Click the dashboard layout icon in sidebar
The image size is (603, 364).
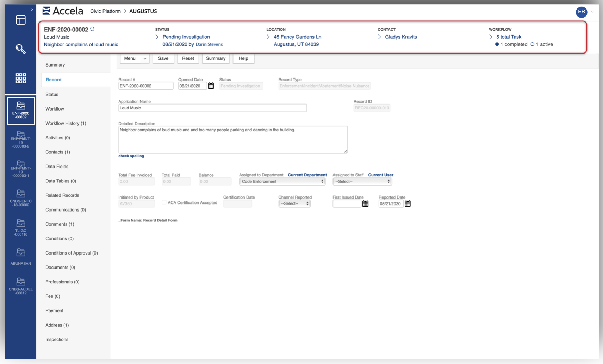[20, 20]
